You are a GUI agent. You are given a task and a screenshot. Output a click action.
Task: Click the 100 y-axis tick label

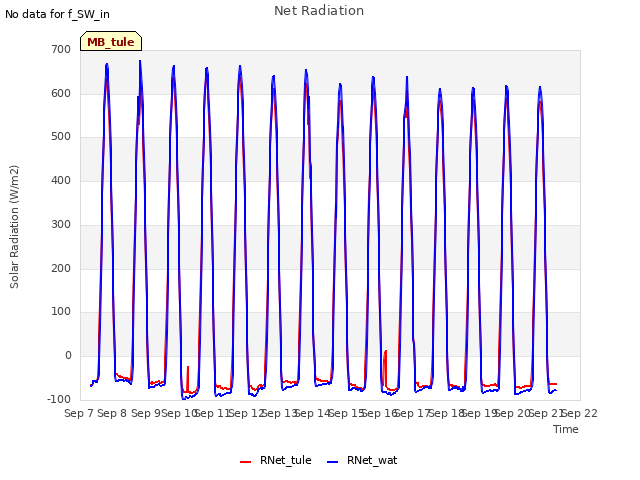point(61,311)
